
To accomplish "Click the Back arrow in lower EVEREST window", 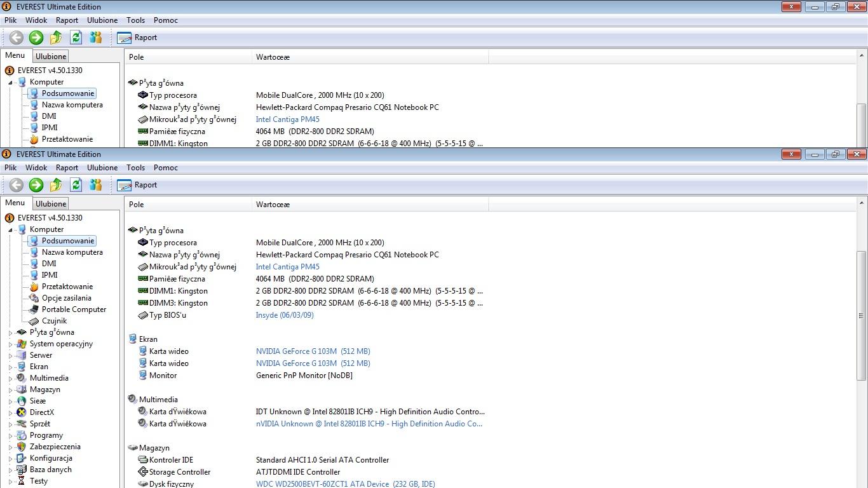I will tap(17, 185).
